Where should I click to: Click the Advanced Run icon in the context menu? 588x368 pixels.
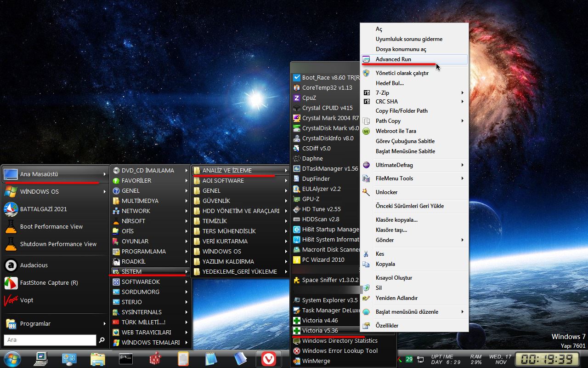pos(366,59)
